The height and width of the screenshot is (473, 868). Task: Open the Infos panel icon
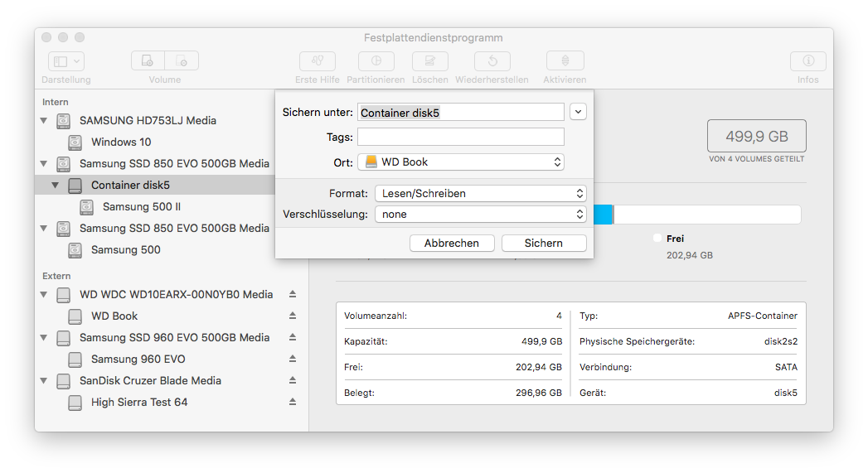807,61
